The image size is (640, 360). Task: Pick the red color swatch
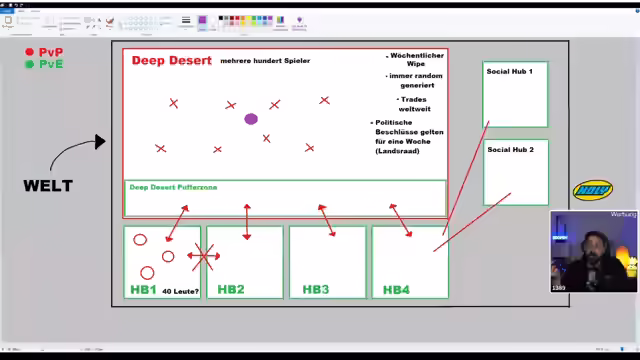[238, 18]
